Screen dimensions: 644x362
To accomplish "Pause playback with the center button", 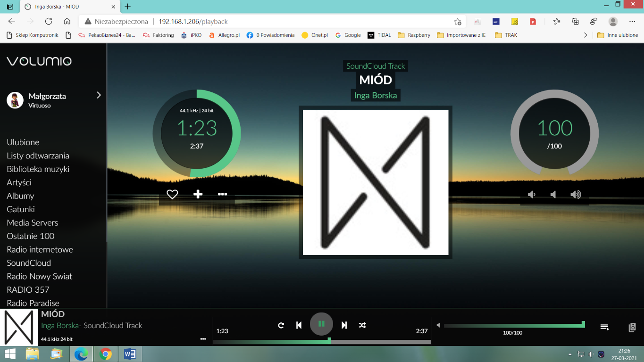I will click(x=321, y=324).
